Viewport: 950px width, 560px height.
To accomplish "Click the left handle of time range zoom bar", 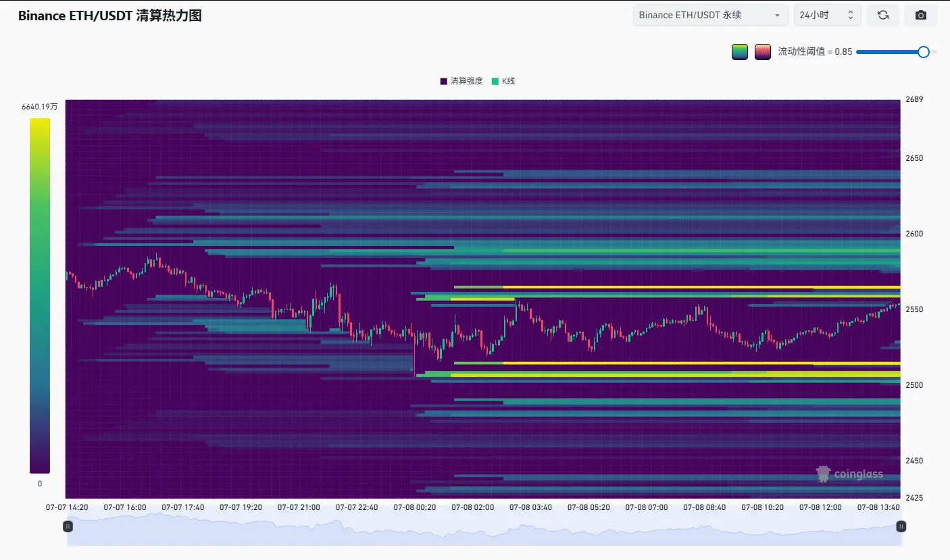I will coord(68,526).
